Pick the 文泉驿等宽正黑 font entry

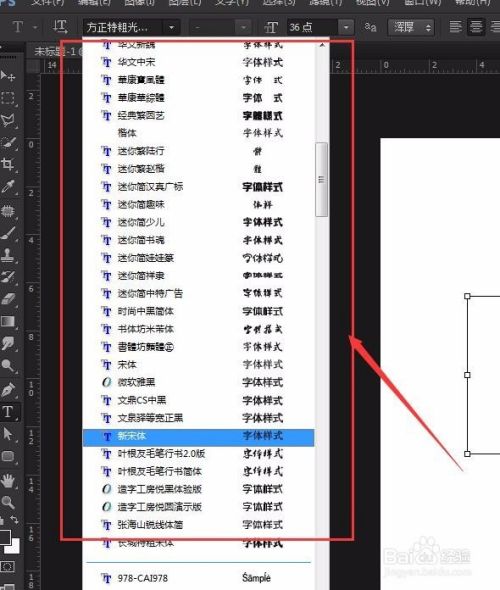click(198, 418)
